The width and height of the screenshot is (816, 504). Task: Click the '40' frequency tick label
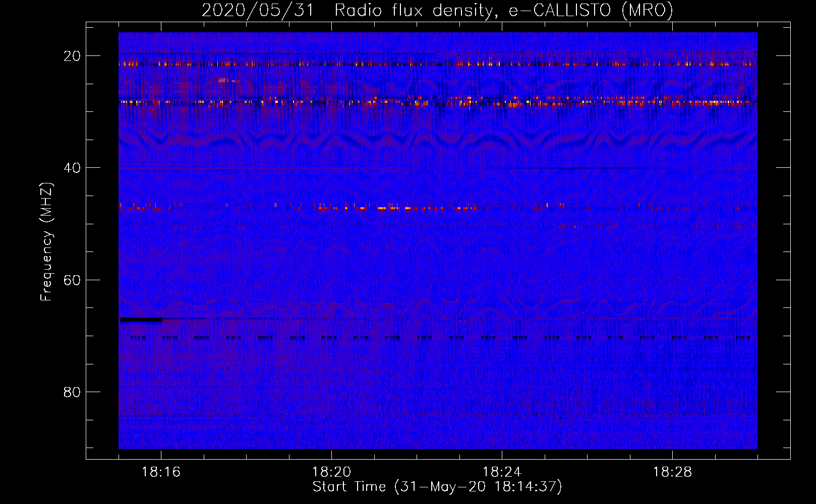[72, 168]
